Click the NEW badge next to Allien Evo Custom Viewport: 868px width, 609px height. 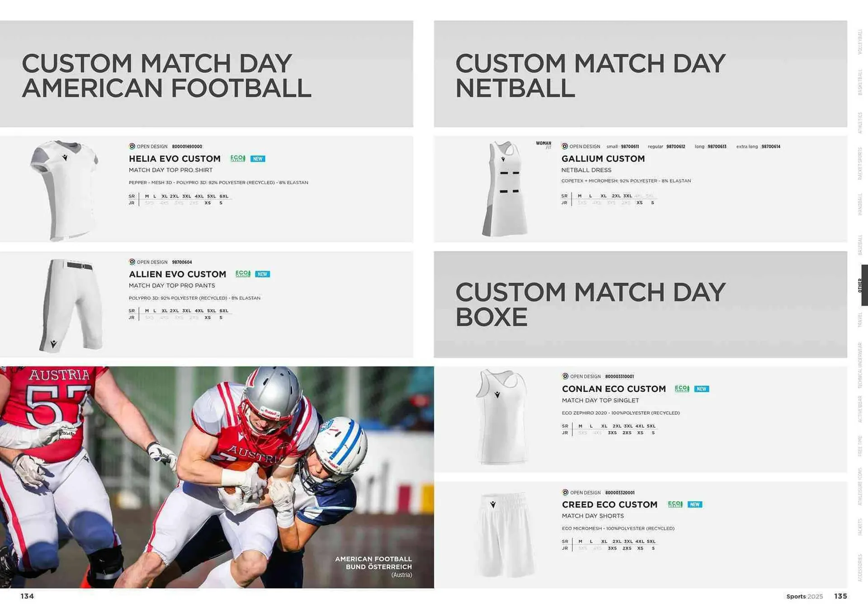tap(262, 274)
